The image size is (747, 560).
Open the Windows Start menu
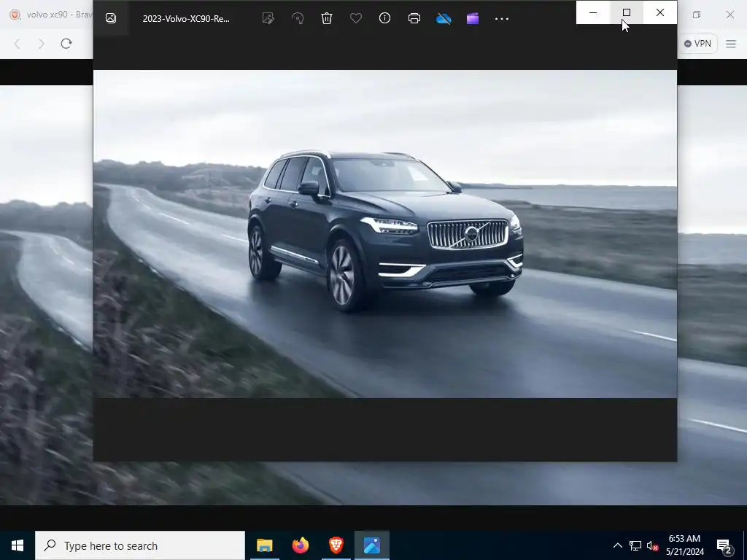(x=18, y=545)
